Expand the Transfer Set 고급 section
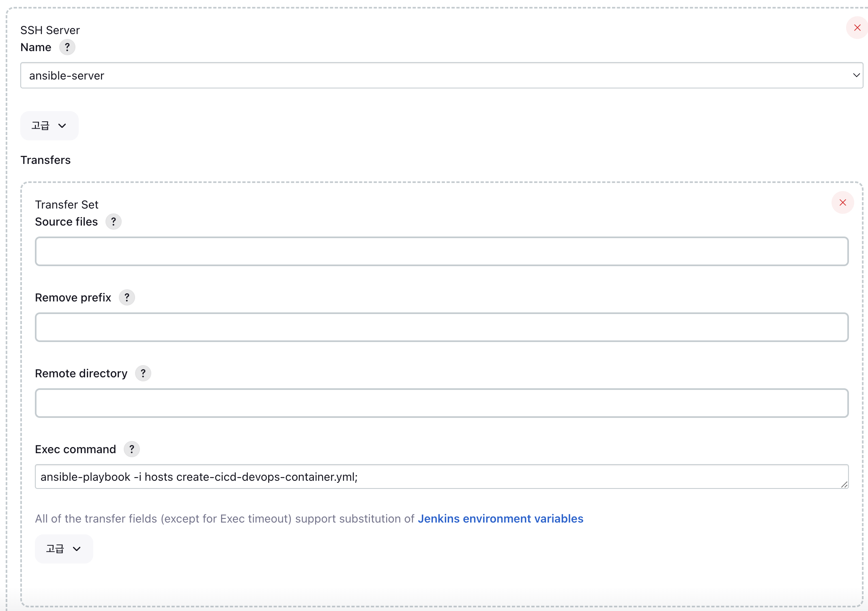The width and height of the screenshot is (868, 611). pos(64,549)
